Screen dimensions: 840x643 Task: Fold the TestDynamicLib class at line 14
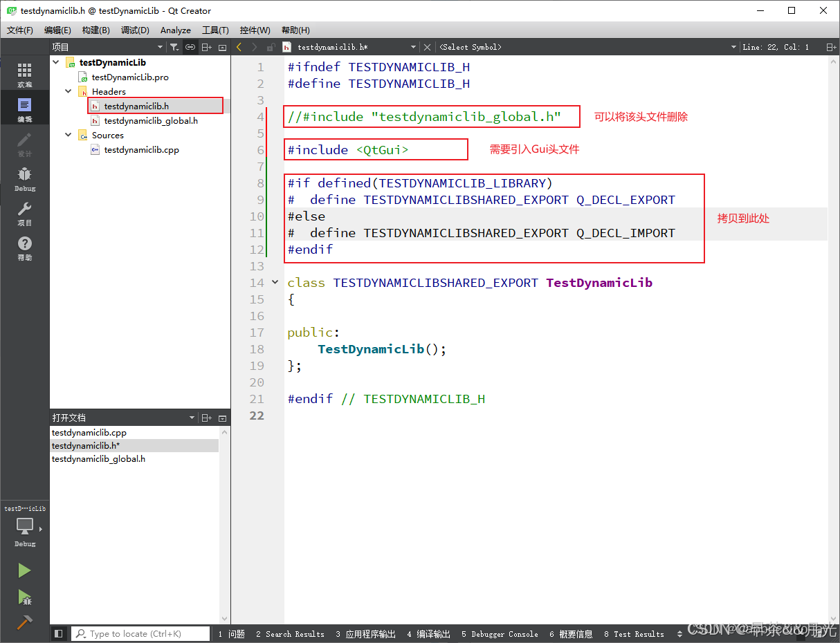tap(275, 282)
